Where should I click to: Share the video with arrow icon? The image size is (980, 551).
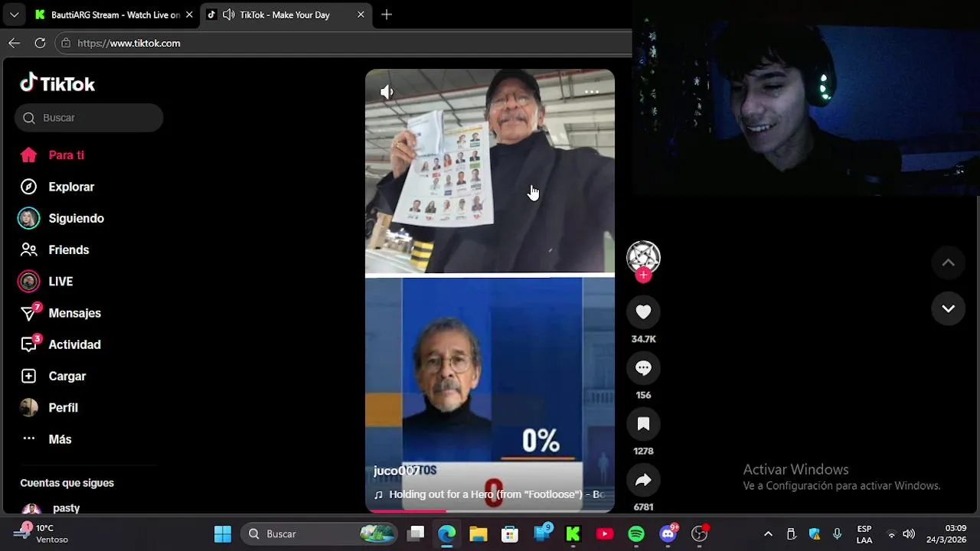[643, 480]
